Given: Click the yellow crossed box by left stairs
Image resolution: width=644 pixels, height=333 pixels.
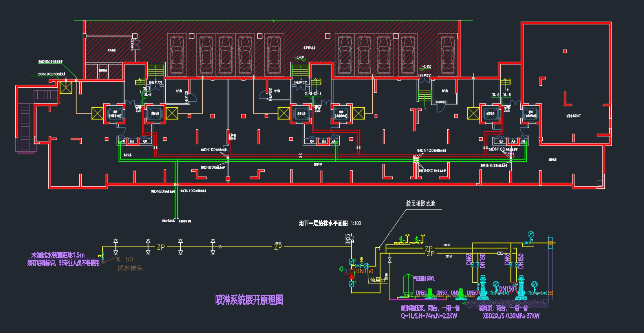Looking at the screenshot, I should coord(66,88).
